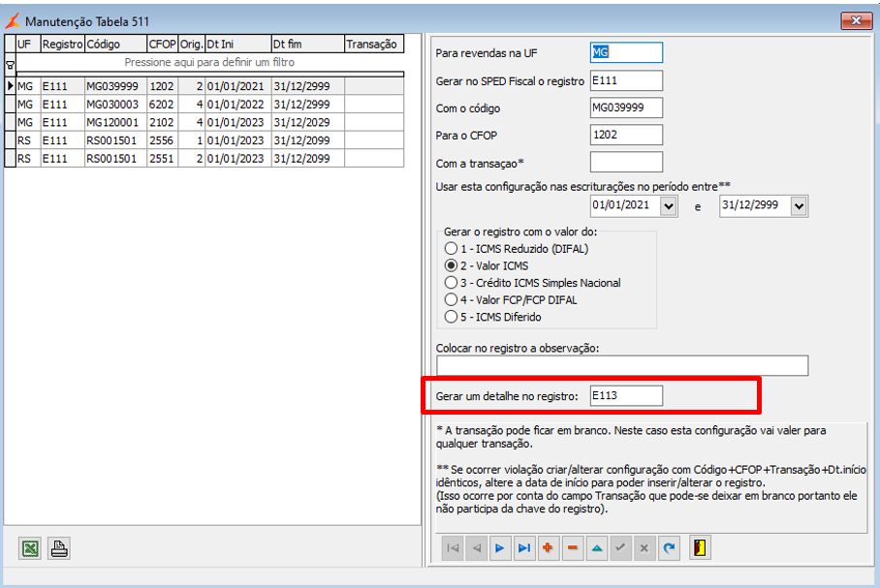
Task: Click the 'Com o código' field MG039999
Action: pos(626,108)
